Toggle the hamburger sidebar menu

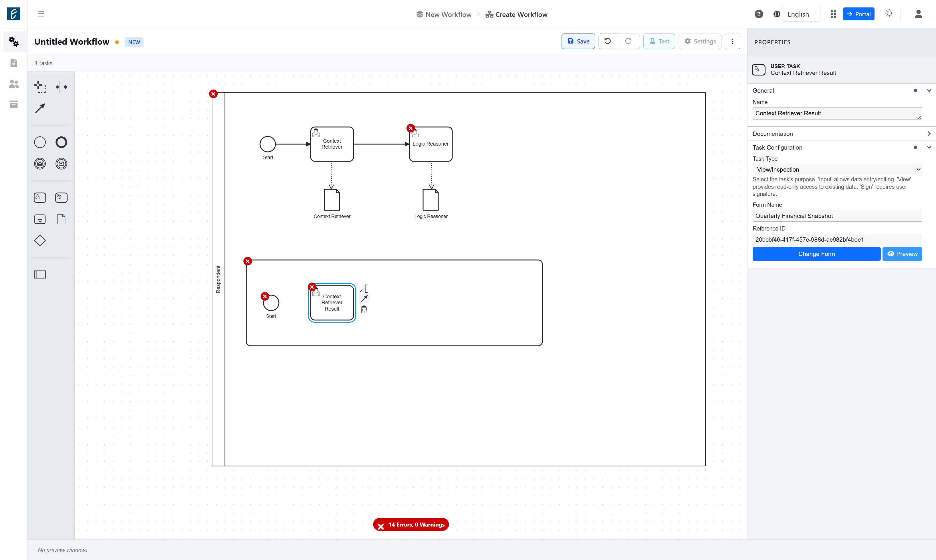41,14
